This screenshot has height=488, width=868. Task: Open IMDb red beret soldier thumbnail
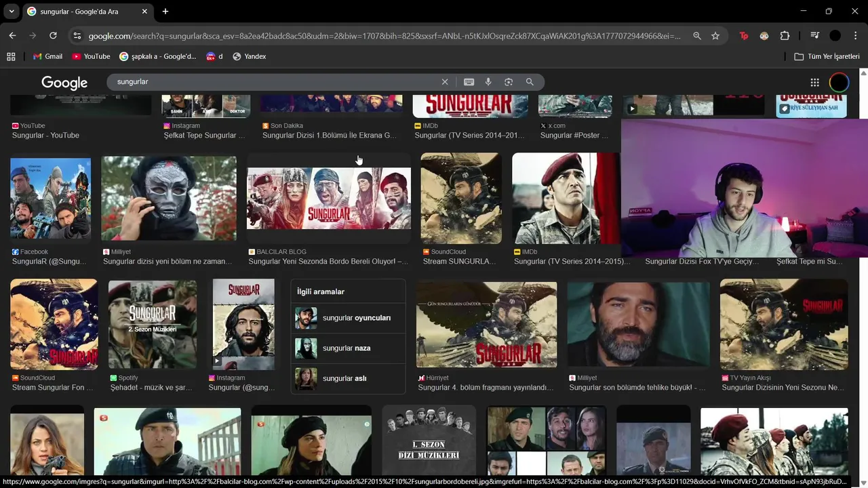[566, 198]
